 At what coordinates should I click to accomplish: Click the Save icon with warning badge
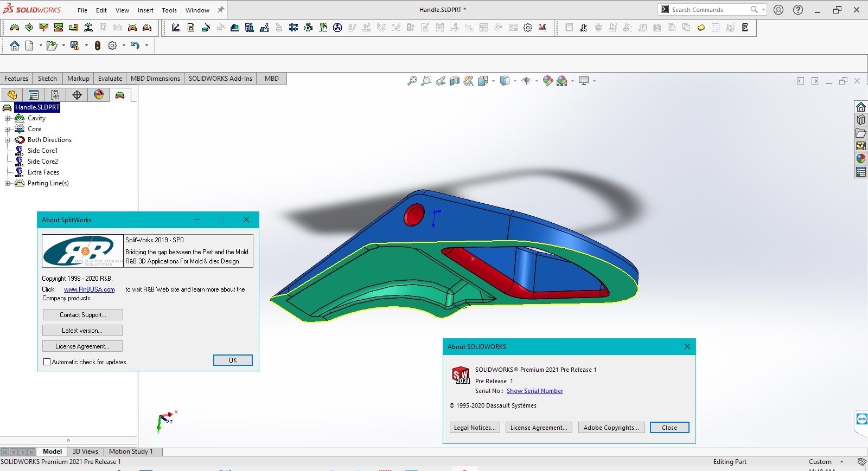pyautogui.click(x=75, y=46)
